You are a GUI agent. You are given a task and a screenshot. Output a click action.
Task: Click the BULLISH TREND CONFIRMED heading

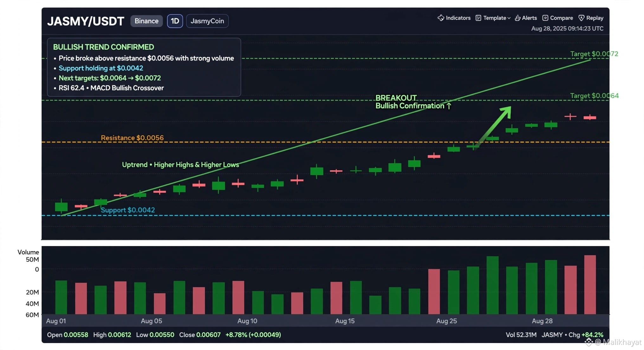pos(103,47)
